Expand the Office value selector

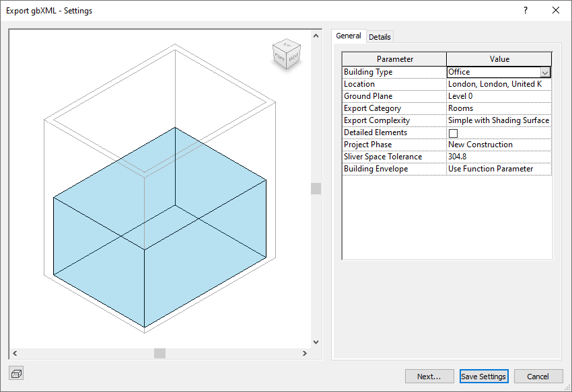click(546, 71)
